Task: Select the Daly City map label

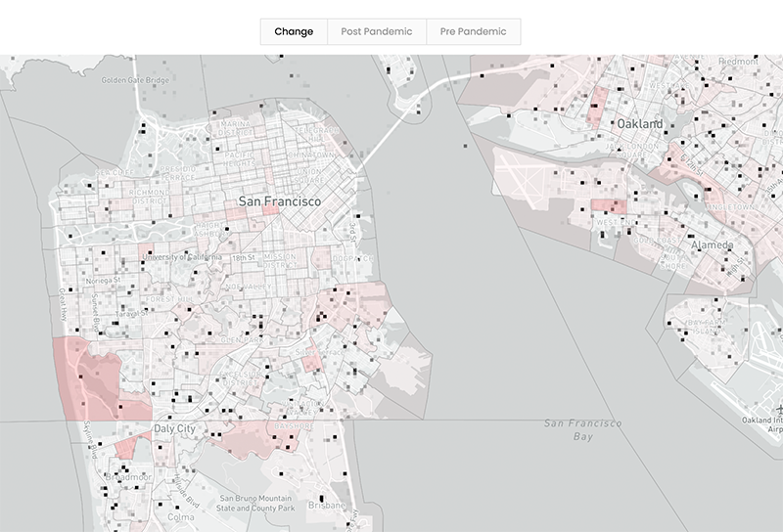Action: coord(173,429)
